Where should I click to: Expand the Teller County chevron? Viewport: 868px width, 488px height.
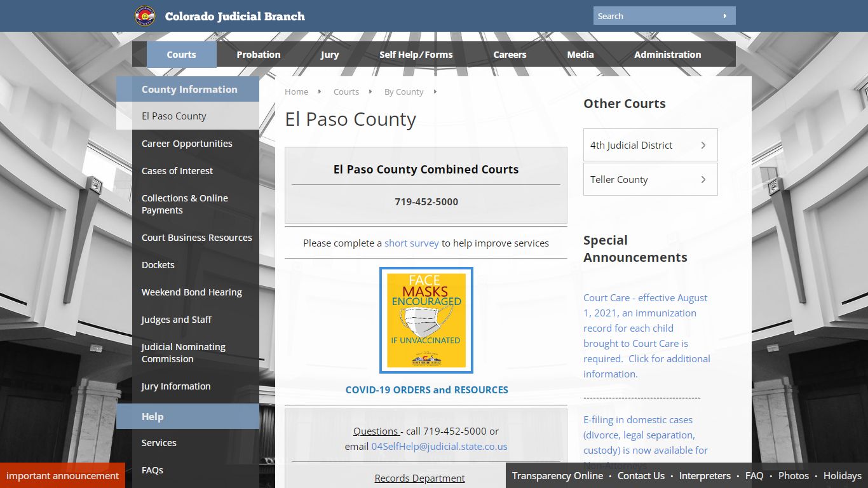pos(703,179)
